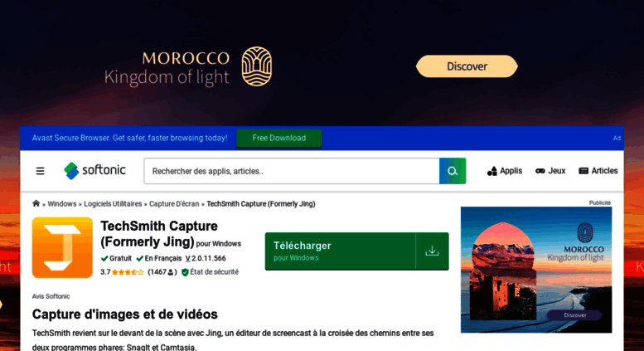Open the État de sécurité link
Viewport: 644px width, 351px height.
coord(214,272)
